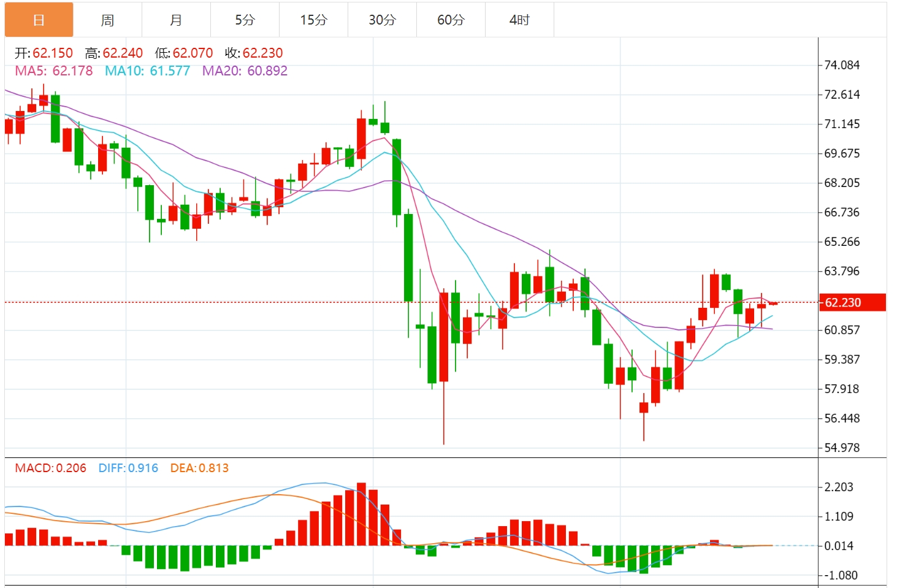Switch to the 周 weekly tab
The width and height of the screenshot is (897, 588).
pyautogui.click(x=107, y=20)
